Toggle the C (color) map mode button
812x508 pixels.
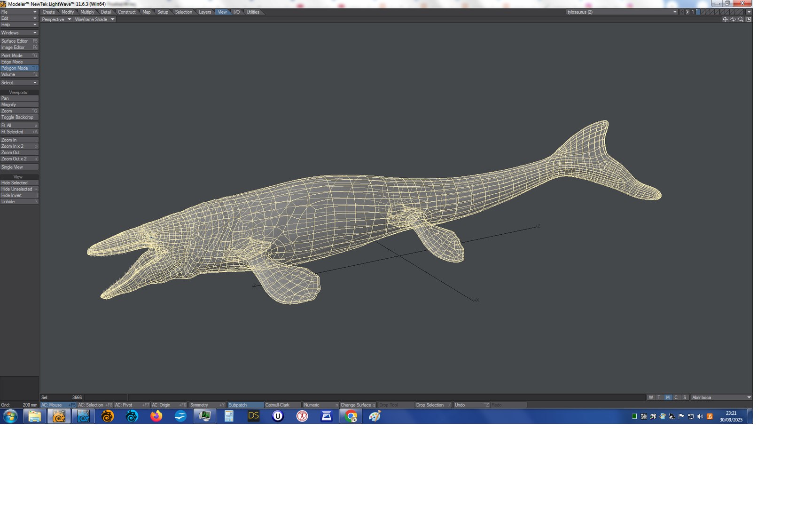[676, 397]
